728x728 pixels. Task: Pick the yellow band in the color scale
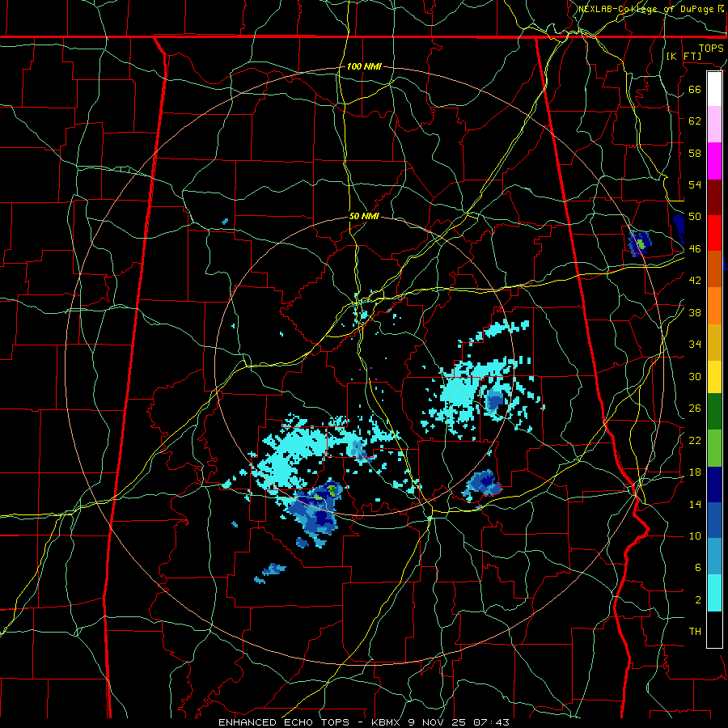714,376
